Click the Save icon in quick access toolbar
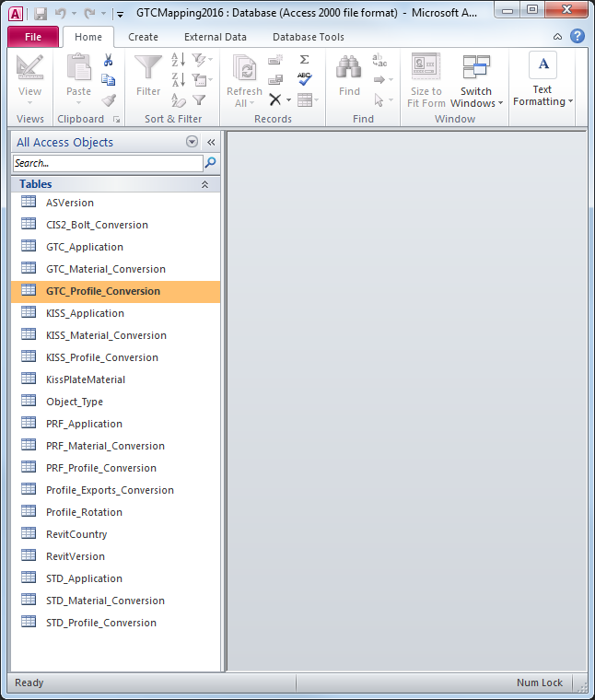Screen dimensions: 595x700 (x=41, y=14)
